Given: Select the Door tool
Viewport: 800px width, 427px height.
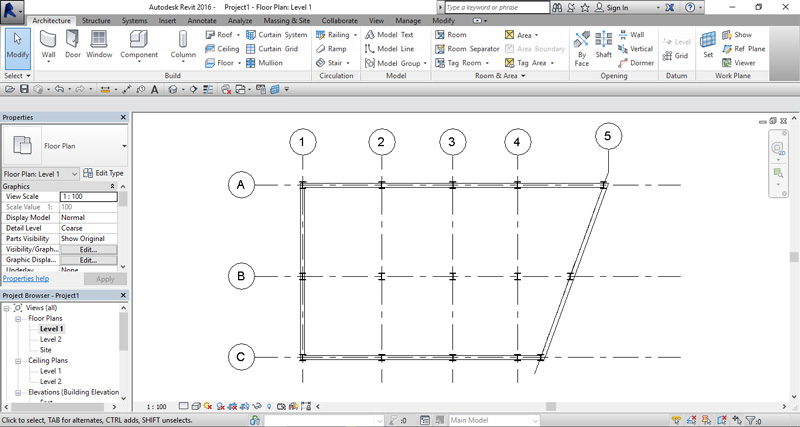Looking at the screenshot, I should pyautogui.click(x=73, y=45).
